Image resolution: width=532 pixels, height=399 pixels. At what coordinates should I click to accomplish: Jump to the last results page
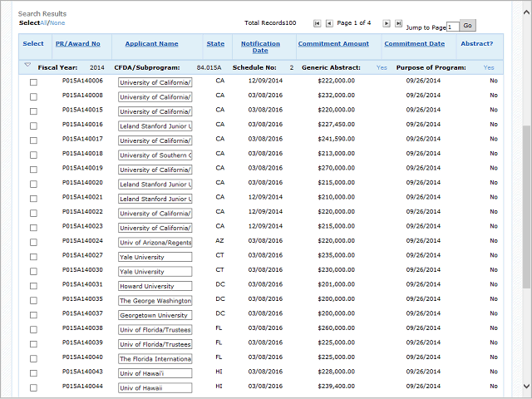tap(399, 23)
